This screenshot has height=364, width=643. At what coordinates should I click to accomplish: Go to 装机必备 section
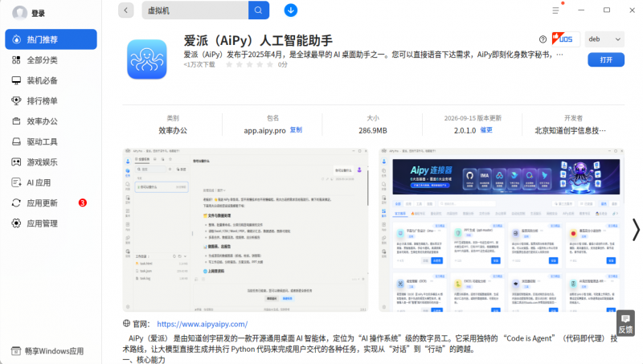51,80
